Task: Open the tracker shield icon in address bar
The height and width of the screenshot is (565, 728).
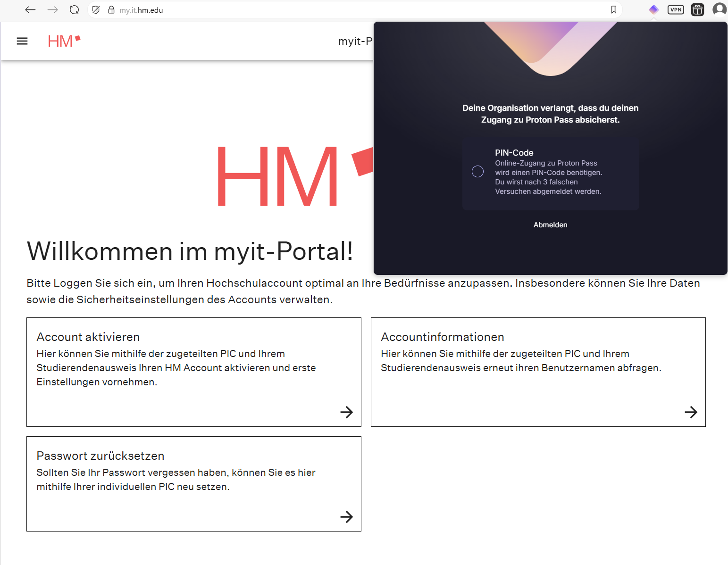Action: 96,10
